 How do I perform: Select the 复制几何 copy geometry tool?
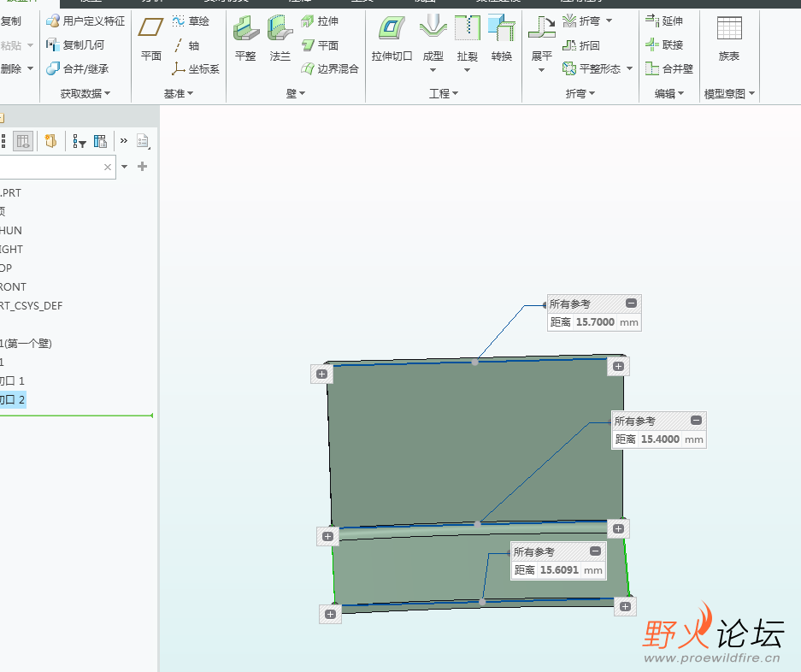coord(75,45)
